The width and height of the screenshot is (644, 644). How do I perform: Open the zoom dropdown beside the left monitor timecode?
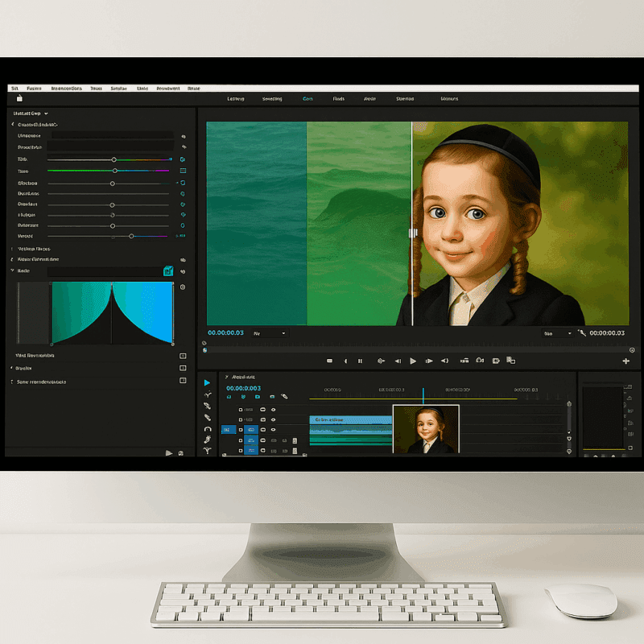270,332
